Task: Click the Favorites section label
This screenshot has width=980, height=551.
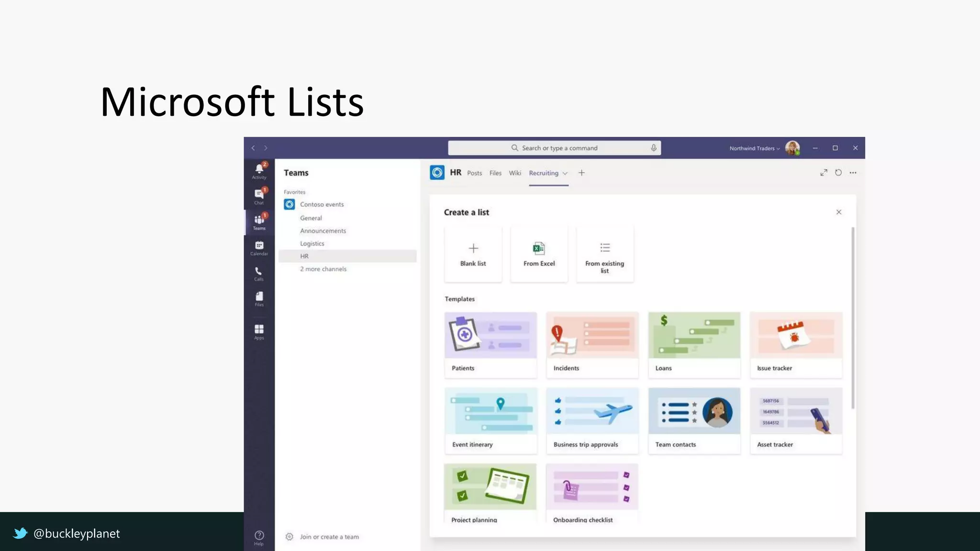Action: click(294, 192)
